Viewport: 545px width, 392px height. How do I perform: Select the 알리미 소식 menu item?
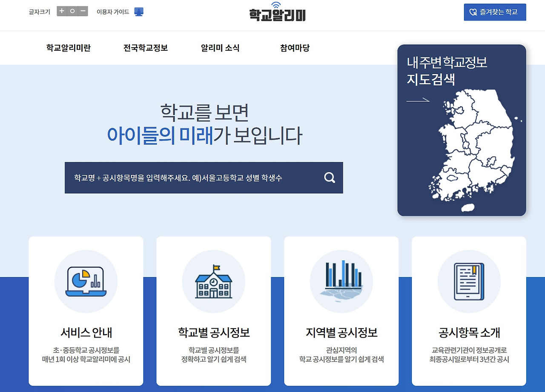(x=220, y=48)
